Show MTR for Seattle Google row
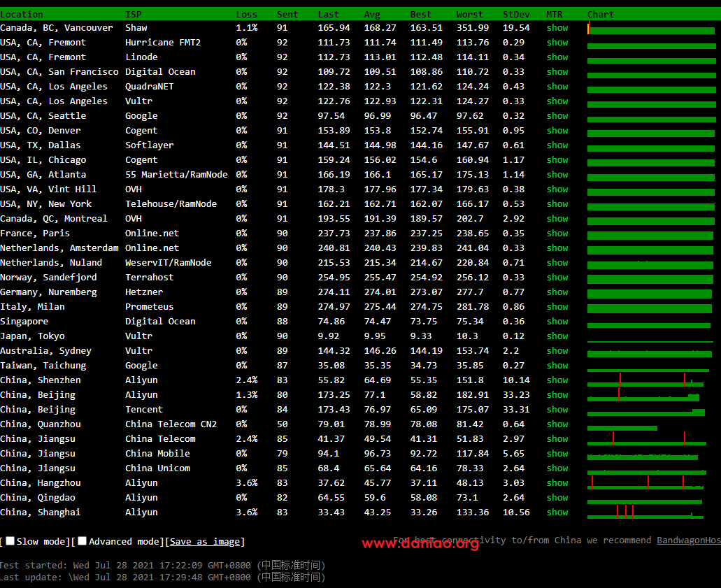Screen dimensions: 721x588 [x=557, y=116]
